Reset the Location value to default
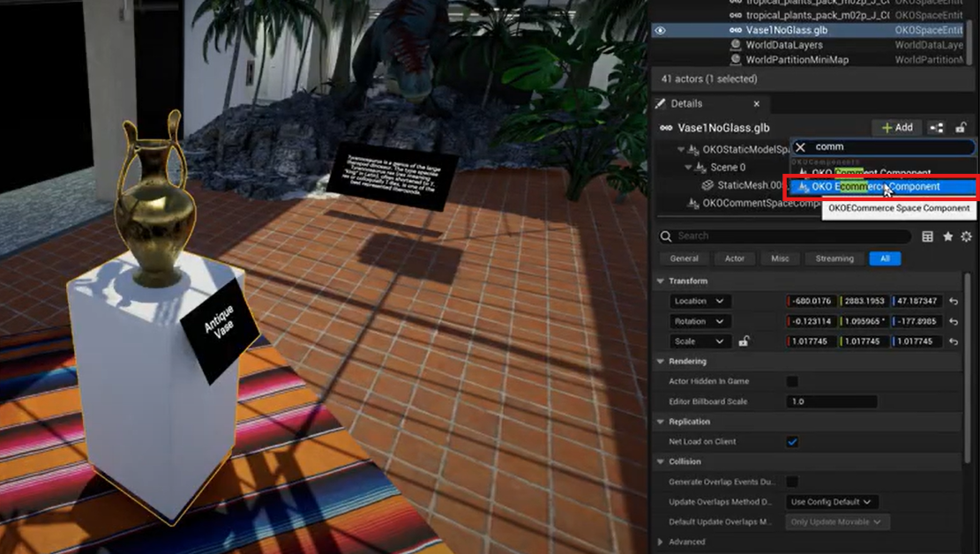This screenshot has height=554, width=980. [954, 301]
